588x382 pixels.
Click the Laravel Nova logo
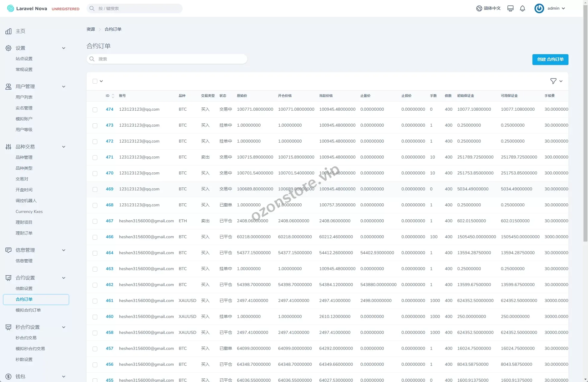pos(27,8)
